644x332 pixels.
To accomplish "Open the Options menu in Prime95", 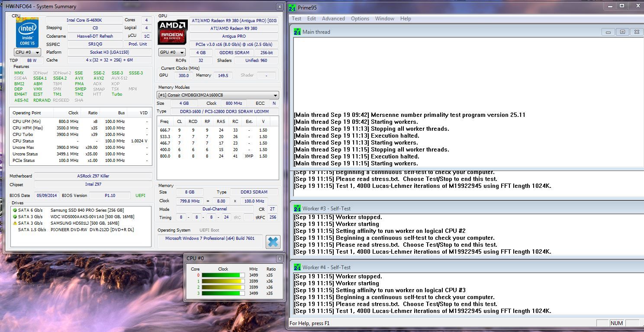I will point(360,19).
